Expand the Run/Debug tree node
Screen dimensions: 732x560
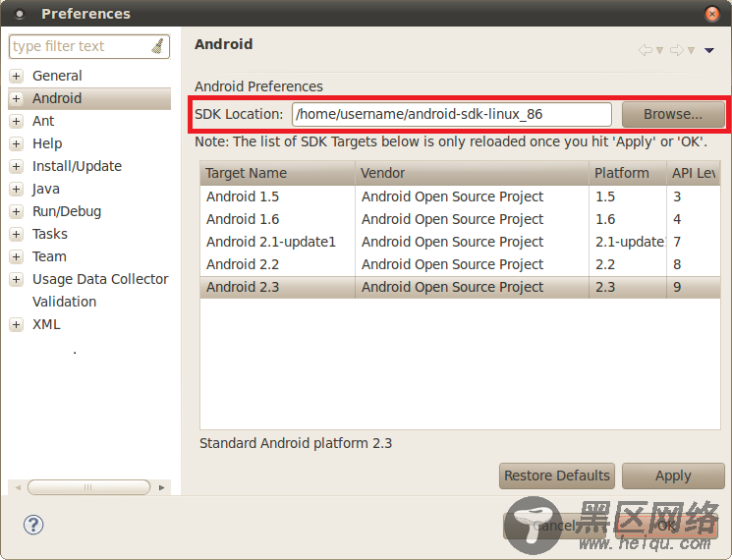coord(17,212)
